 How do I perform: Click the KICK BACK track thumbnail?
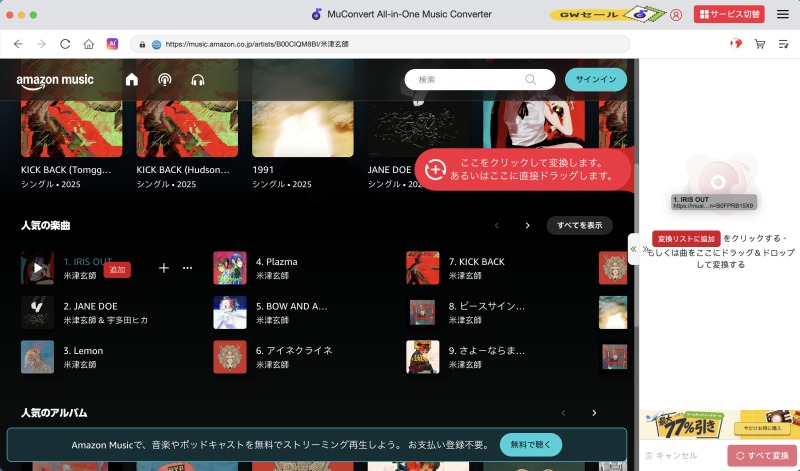pyautogui.click(x=422, y=268)
